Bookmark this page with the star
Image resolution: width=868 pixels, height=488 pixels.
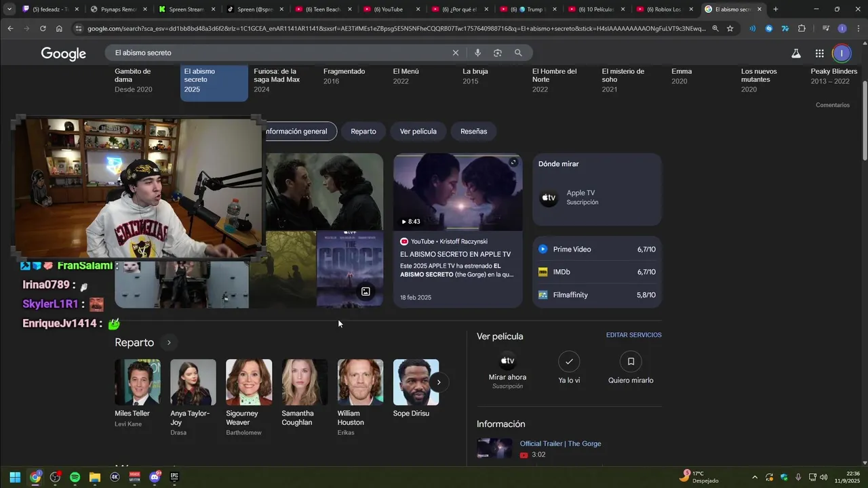coord(730,28)
